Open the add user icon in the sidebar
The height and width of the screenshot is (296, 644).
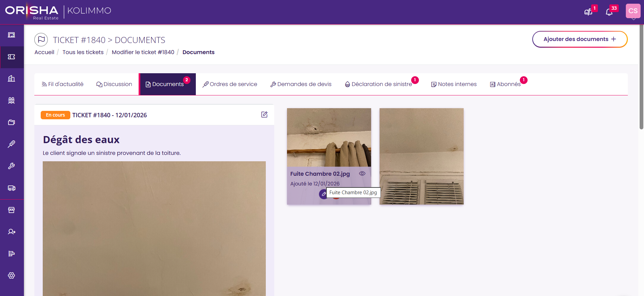pyautogui.click(x=11, y=232)
